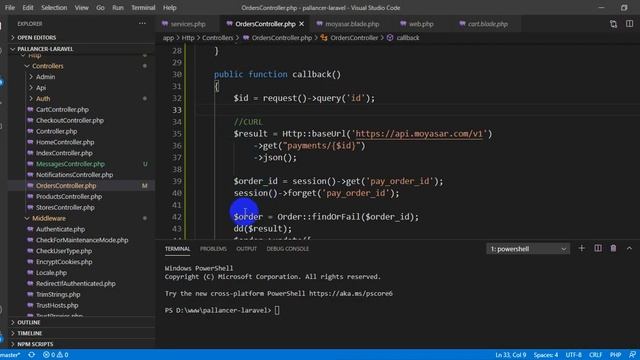Open Locale.php file
Image resolution: width=640 pixels, height=360 pixels.
(51, 273)
